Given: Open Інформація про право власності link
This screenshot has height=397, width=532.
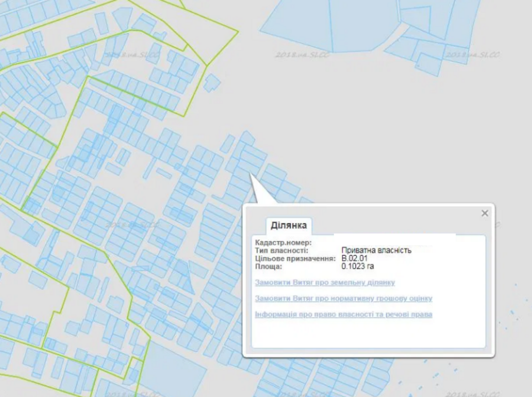Looking at the screenshot, I should pos(343,314).
